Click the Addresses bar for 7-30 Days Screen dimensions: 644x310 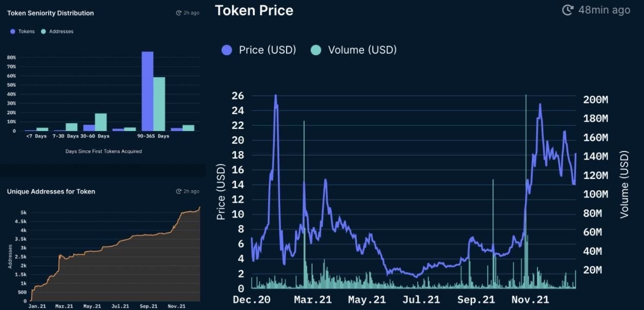(x=72, y=127)
